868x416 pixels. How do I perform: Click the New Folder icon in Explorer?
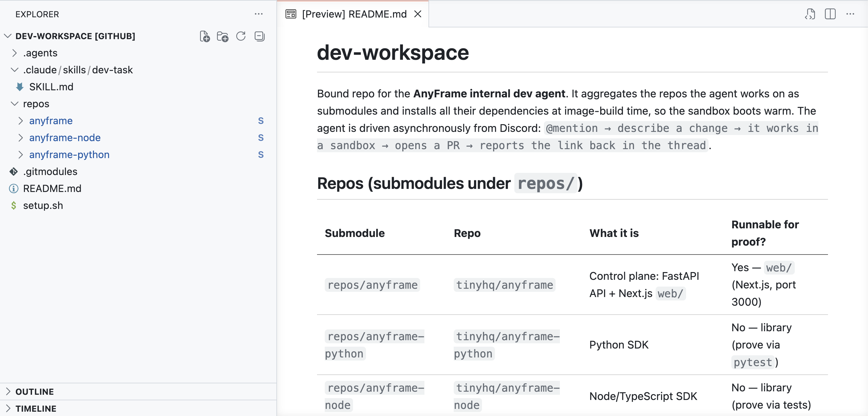pos(223,36)
